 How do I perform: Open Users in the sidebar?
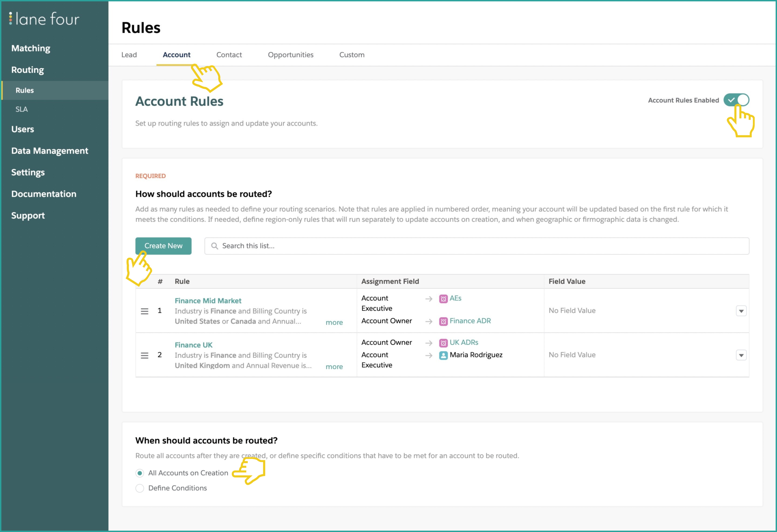point(22,129)
